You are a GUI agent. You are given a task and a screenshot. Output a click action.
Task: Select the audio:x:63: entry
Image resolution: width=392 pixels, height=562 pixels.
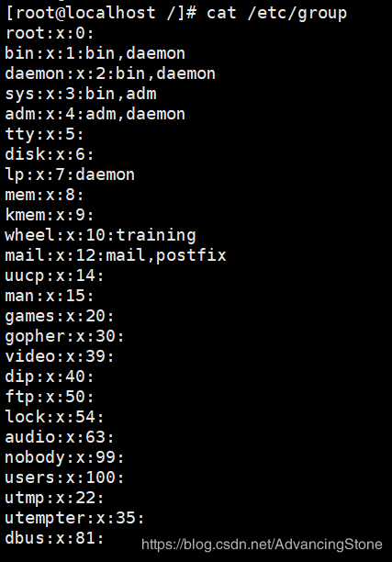60,437
